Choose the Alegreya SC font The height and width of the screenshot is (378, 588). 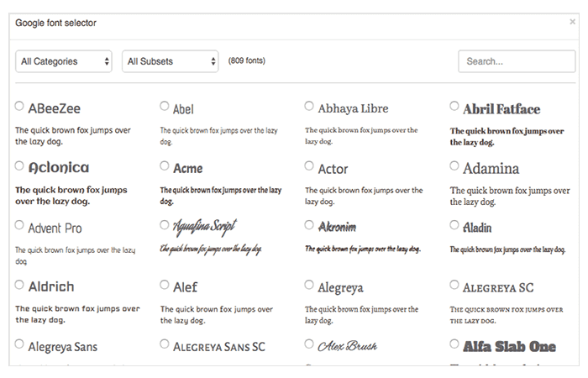tap(454, 285)
